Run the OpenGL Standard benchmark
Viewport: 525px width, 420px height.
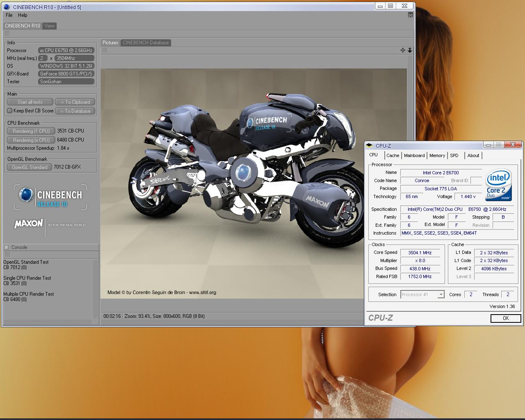coord(30,167)
